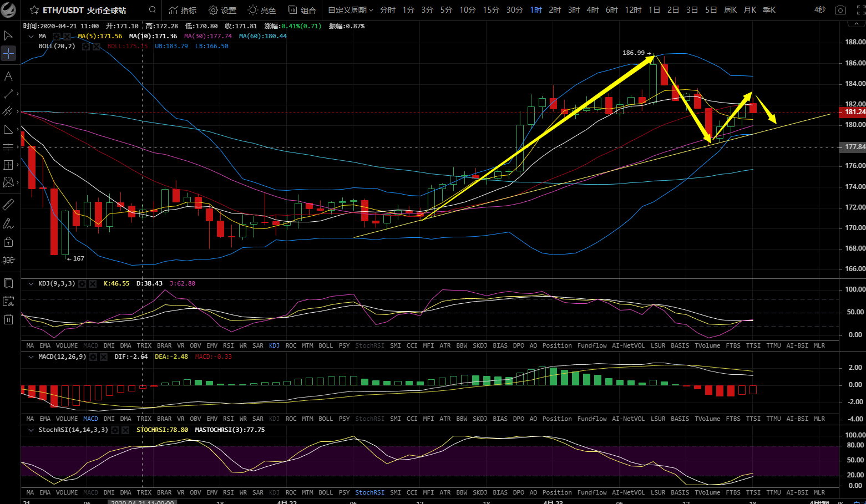Click the 设置 settings button

point(222,10)
